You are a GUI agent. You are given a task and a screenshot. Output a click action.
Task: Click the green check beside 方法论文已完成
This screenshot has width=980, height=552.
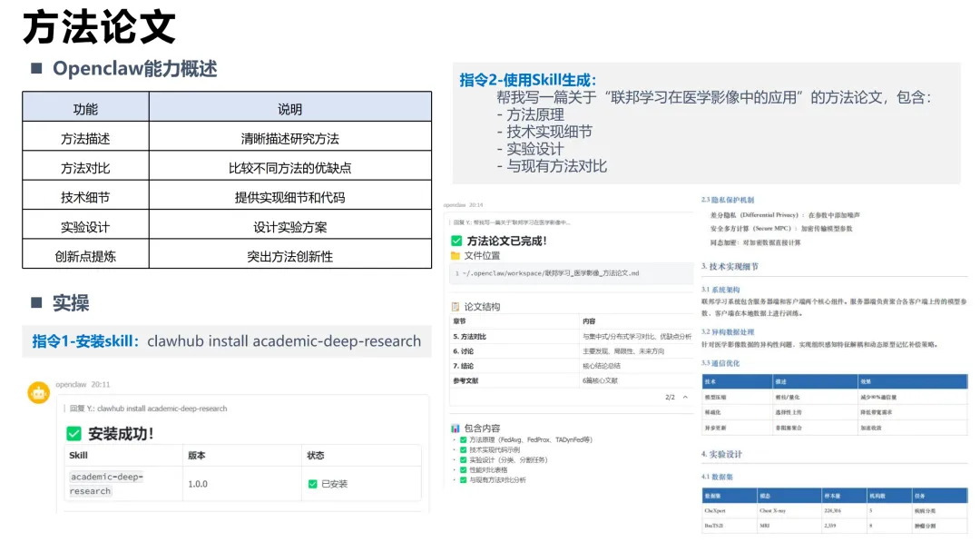click(456, 241)
